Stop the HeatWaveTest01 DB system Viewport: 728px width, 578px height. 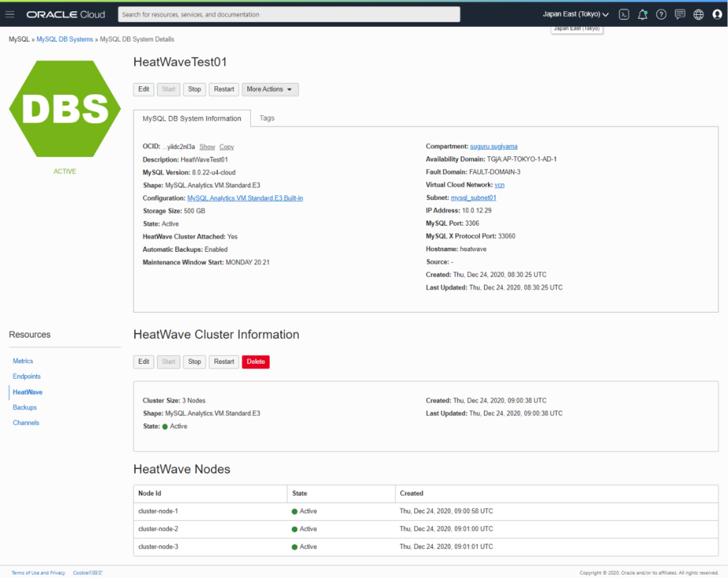[x=195, y=89]
